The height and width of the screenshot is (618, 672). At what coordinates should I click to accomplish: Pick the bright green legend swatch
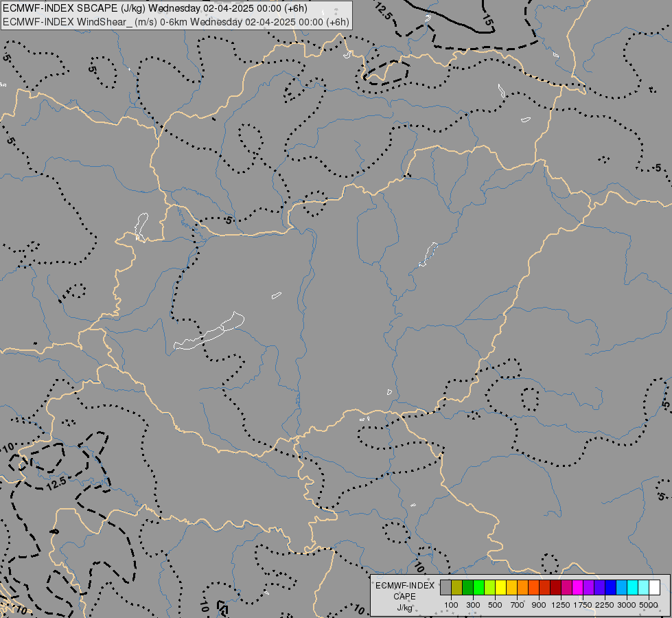click(478, 588)
